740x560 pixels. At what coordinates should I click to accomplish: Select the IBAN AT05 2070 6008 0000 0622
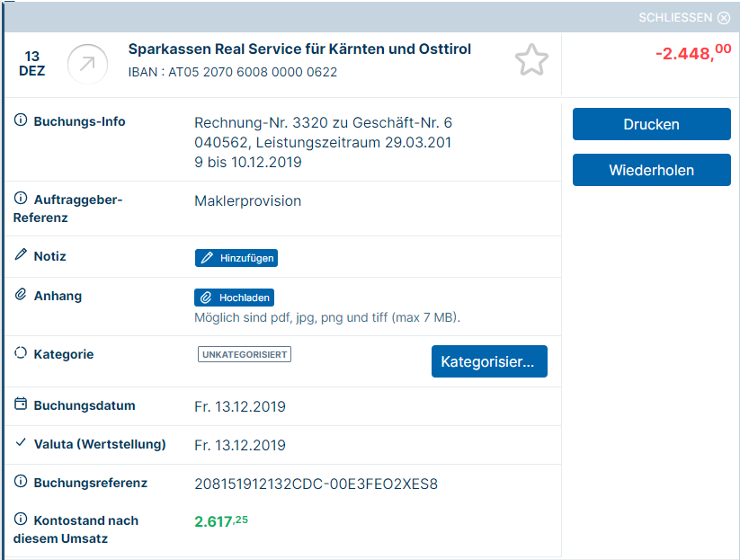(233, 72)
